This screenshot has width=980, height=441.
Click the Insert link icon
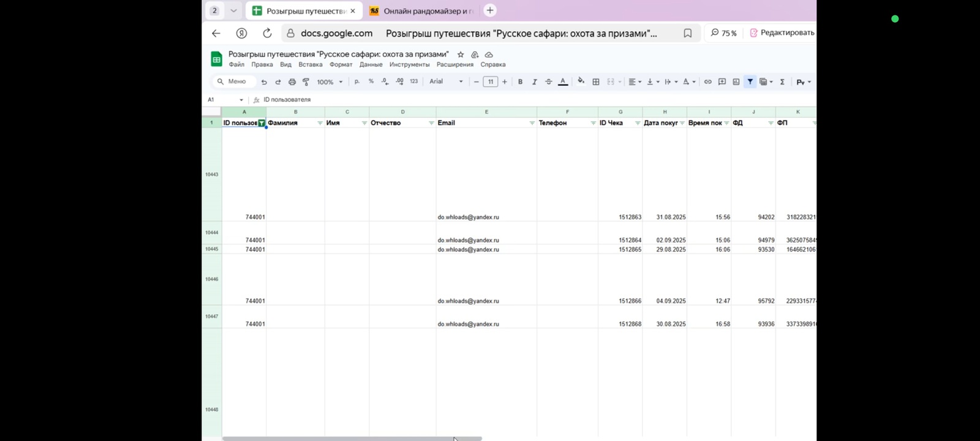point(708,82)
